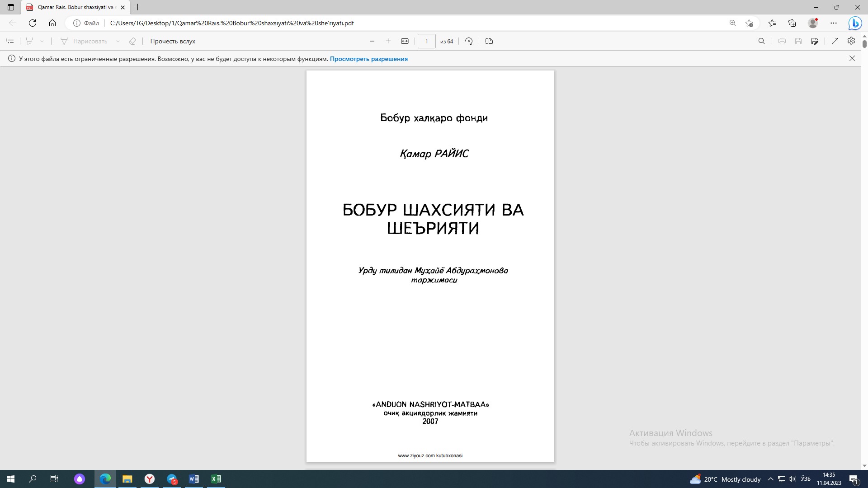
Task: Open browser settings via ellipsis menu
Action: coord(834,23)
